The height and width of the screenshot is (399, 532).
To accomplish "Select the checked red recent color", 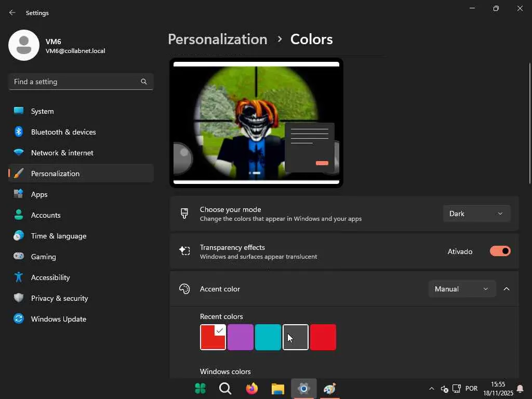I will point(212,337).
